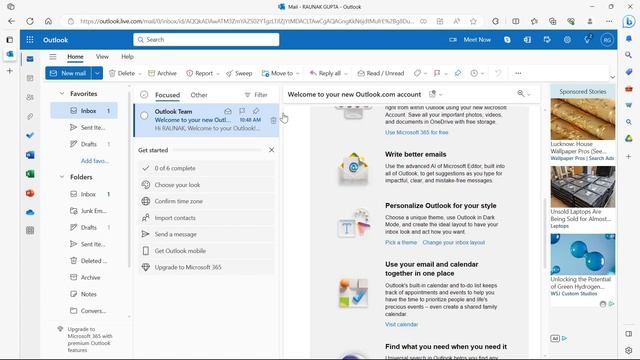Select the Focused inbox tab
640x360 pixels.
click(x=167, y=95)
